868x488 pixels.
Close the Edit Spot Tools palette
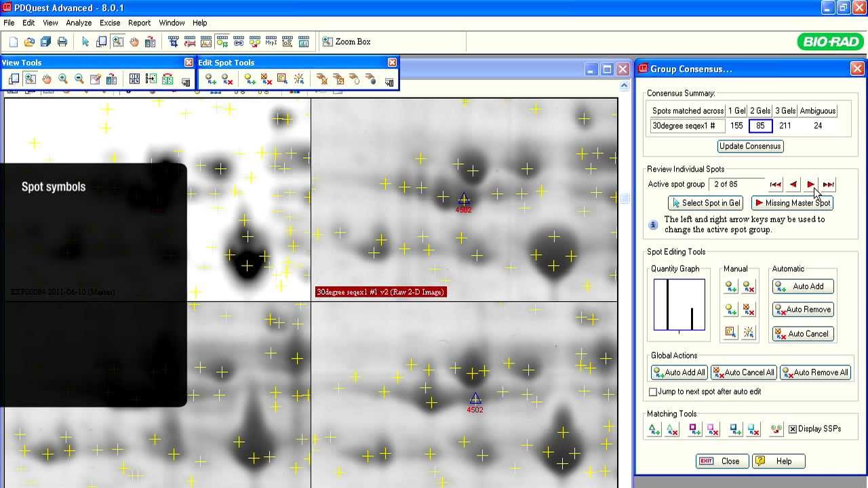click(392, 62)
